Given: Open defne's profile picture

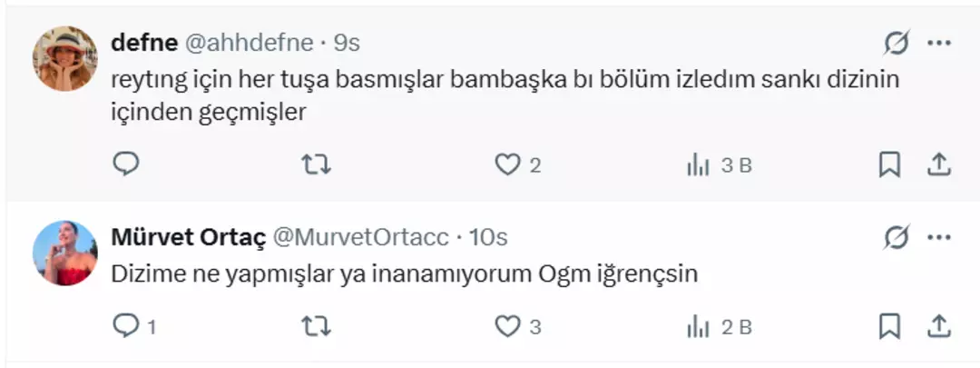Looking at the screenshot, I should click(x=64, y=59).
